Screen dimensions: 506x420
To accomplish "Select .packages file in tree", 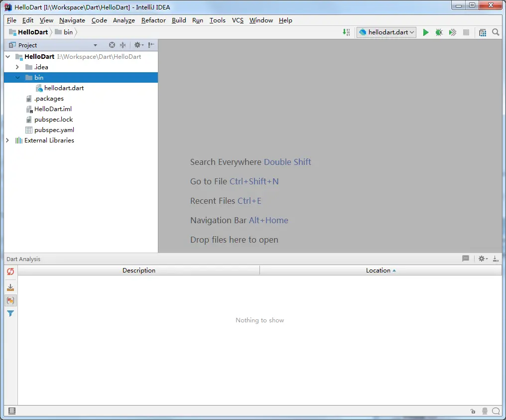I will tap(49, 99).
